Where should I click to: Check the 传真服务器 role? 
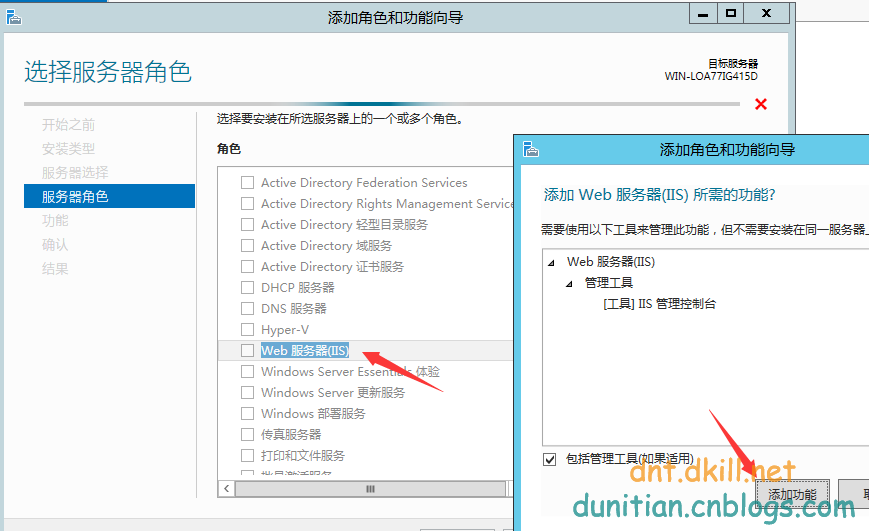tap(248, 435)
